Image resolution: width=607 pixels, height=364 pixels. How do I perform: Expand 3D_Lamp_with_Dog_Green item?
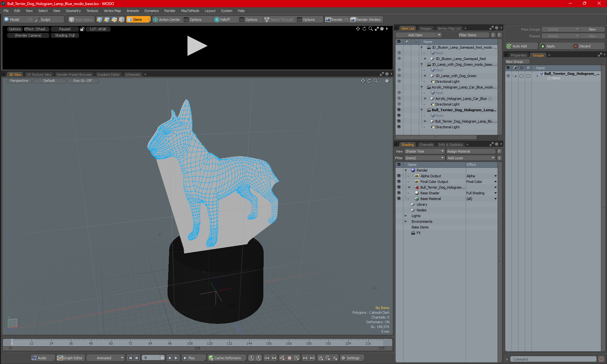click(425, 76)
